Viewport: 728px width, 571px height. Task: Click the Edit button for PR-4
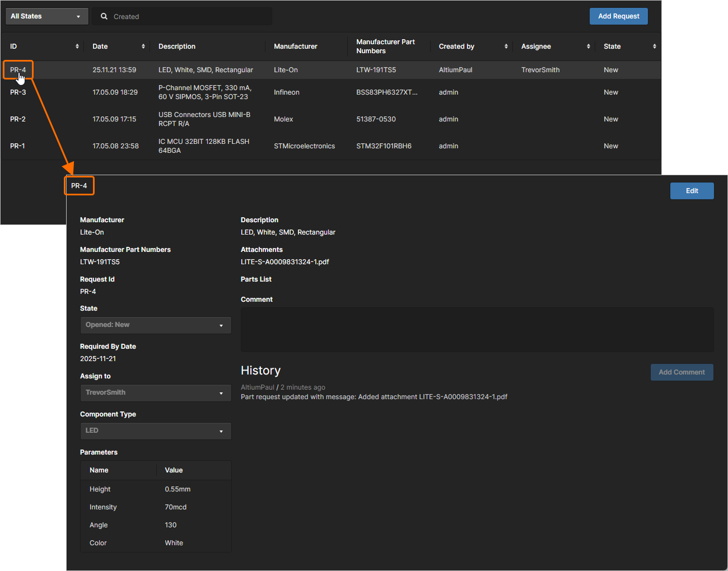692,190
